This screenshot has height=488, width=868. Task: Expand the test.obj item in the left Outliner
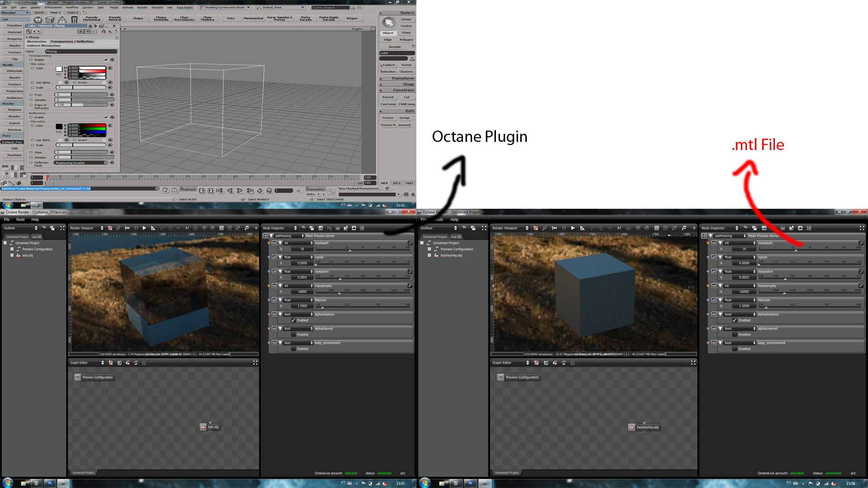click(12, 255)
